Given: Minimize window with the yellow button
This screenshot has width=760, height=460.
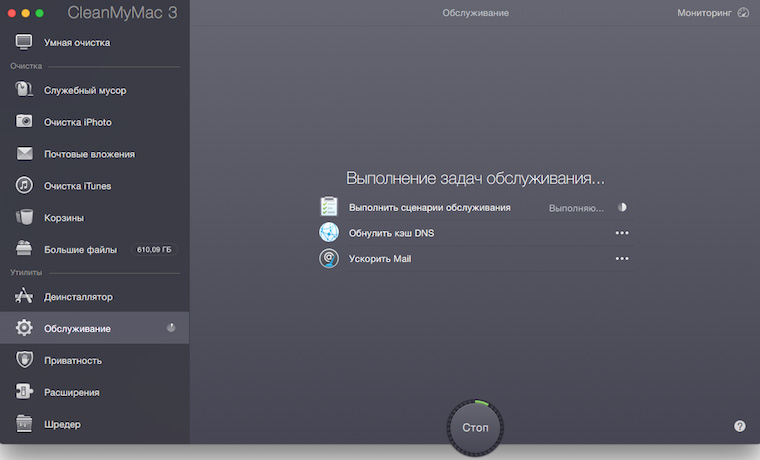Looking at the screenshot, I should coord(26,13).
